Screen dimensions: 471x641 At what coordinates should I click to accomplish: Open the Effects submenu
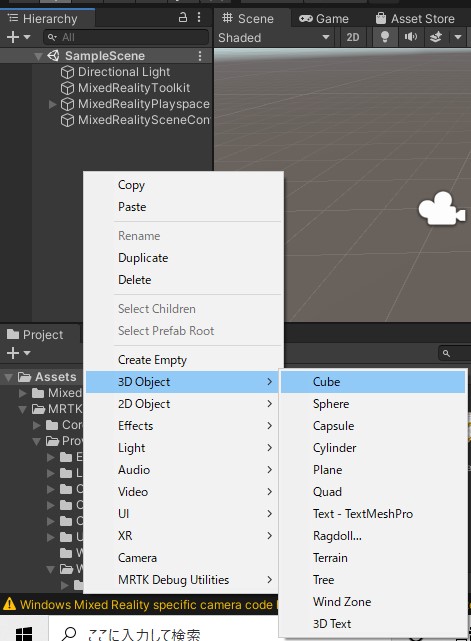click(x=183, y=426)
